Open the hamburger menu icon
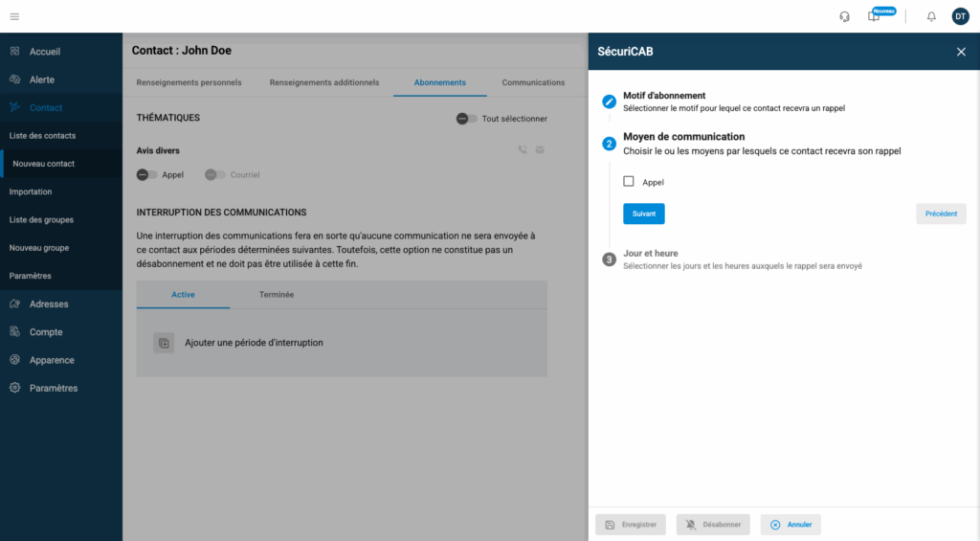 pos(14,16)
